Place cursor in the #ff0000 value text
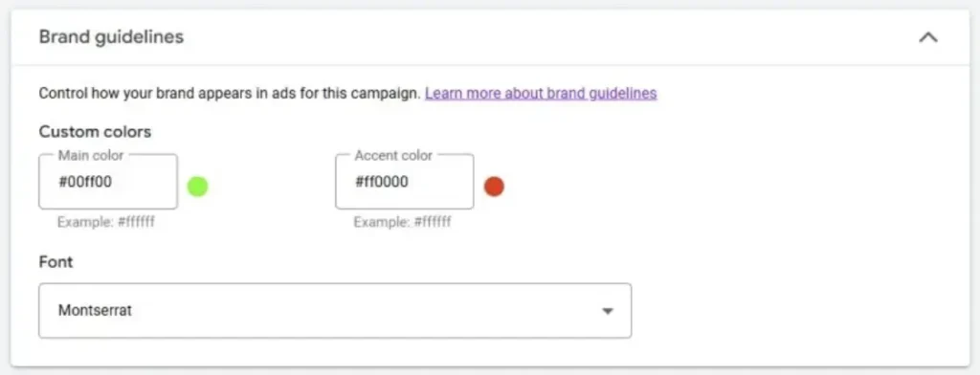 click(x=381, y=182)
